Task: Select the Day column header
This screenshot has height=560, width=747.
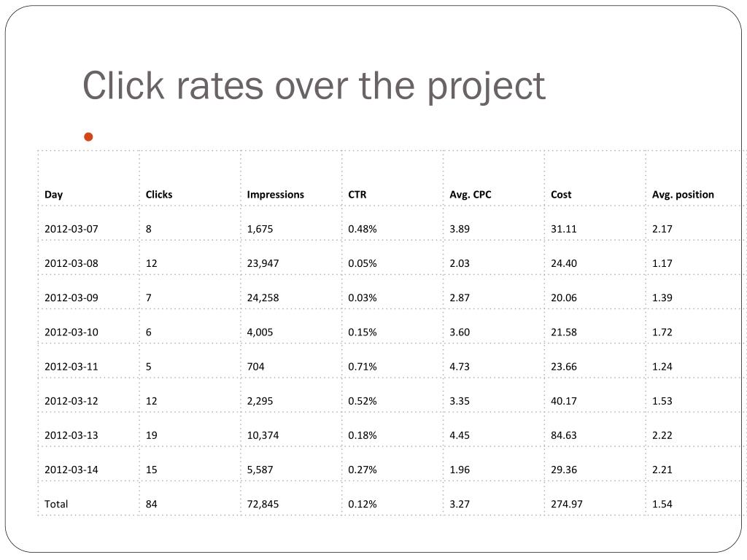Action: coord(53,194)
